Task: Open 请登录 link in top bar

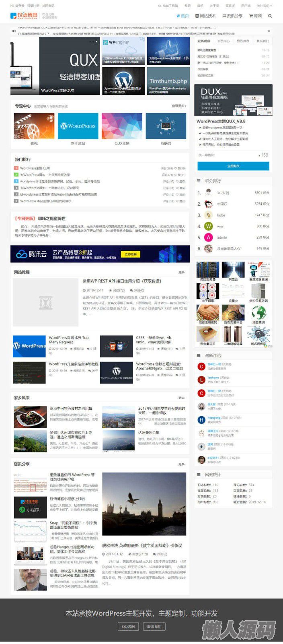Action: [20, 6]
